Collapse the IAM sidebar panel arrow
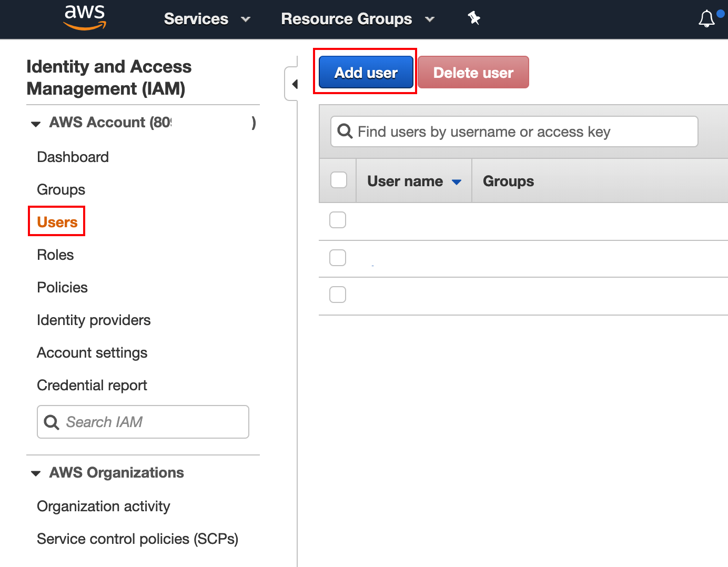This screenshot has width=728, height=567. (295, 84)
